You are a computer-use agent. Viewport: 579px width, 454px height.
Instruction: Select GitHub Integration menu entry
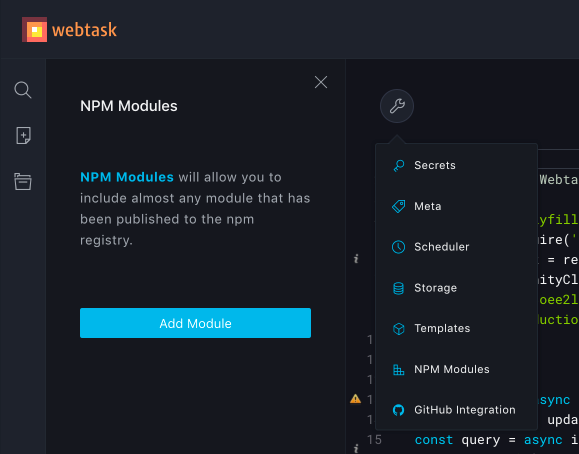[456, 410]
